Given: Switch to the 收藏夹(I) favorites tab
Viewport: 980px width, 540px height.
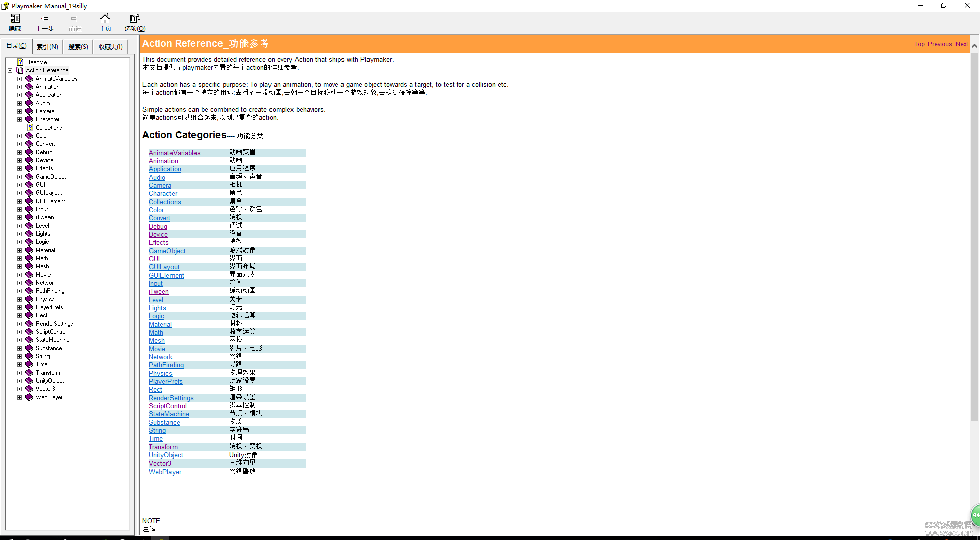Looking at the screenshot, I should [110, 46].
